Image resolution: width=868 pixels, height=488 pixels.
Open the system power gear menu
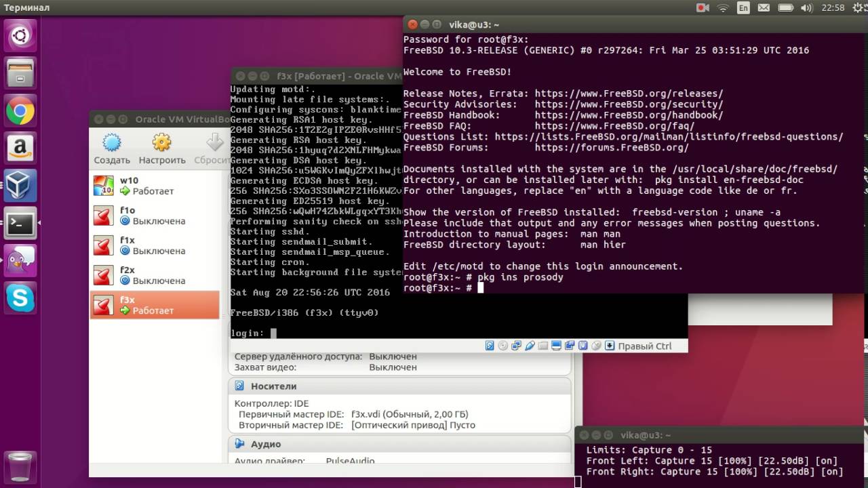tap(856, 7)
